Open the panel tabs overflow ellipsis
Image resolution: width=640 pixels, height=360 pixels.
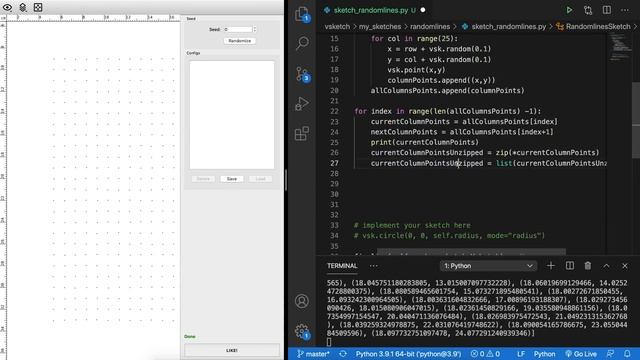(x=373, y=266)
